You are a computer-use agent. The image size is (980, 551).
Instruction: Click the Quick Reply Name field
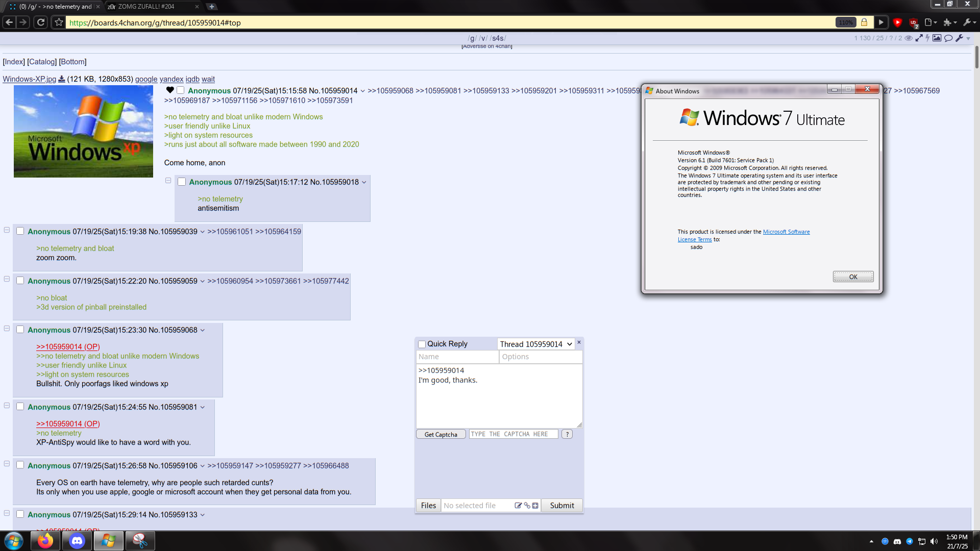457,357
